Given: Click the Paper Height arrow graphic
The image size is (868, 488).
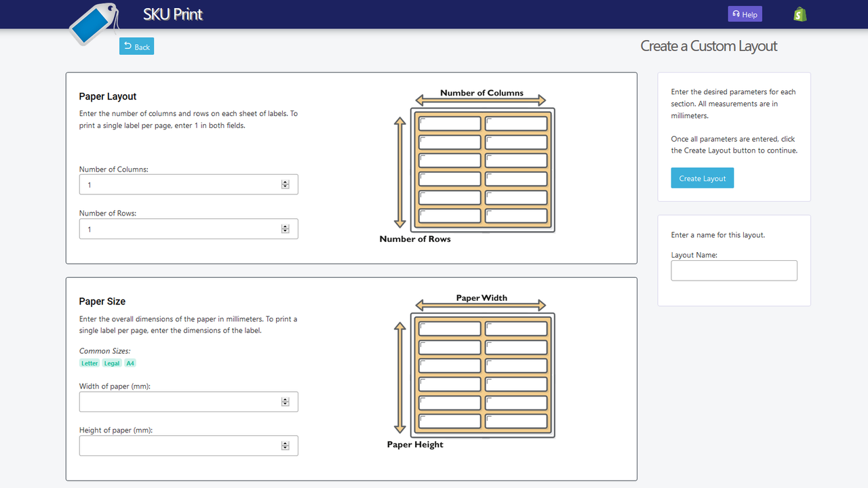Looking at the screenshot, I should (x=399, y=376).
